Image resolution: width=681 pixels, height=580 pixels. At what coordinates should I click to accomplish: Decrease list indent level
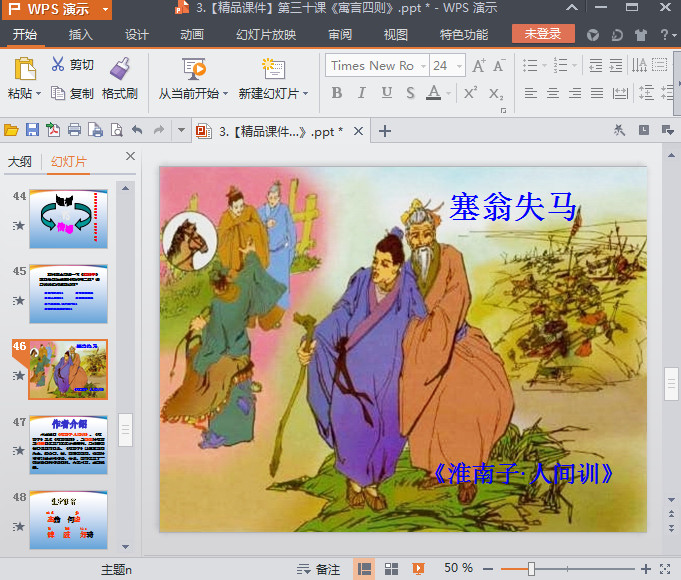pos(595,66)
